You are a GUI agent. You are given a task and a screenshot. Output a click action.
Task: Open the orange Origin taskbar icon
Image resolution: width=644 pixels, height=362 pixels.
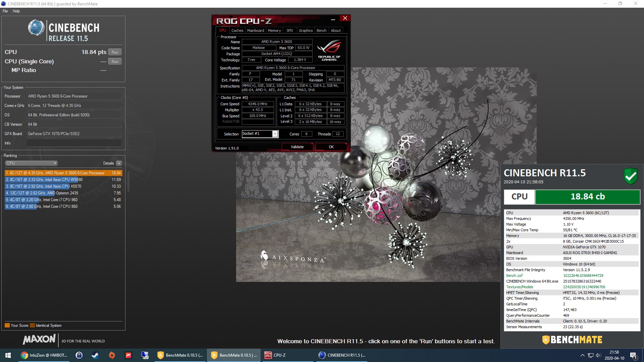coord(112,355)
